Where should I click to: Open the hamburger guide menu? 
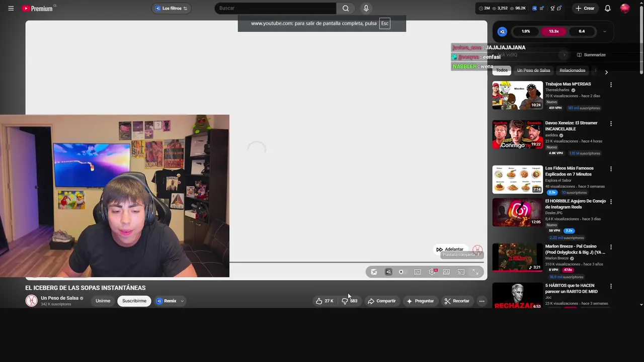pyautogui.click(x=11, y=8)
